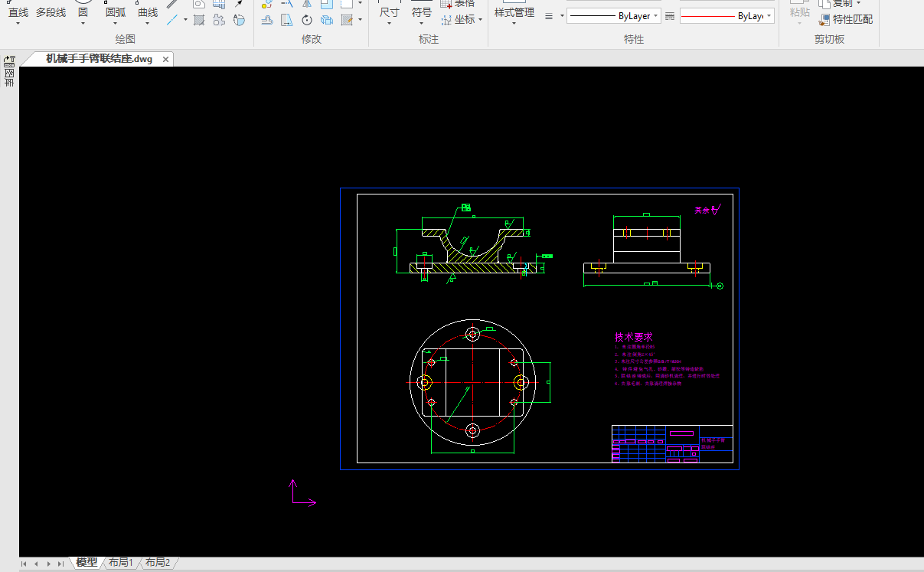924x572 pixels.
Task: Click the rotate tool icon
Action: [307, 20]
